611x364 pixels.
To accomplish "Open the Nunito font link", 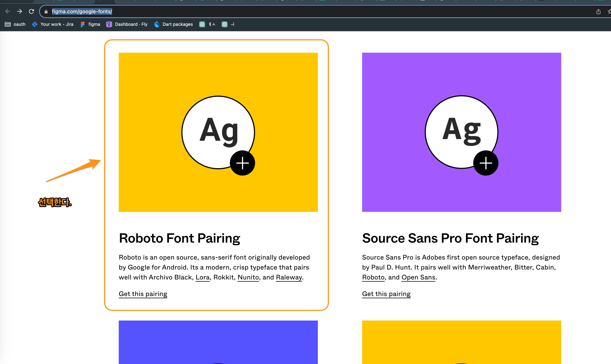I will click(248, 277).
